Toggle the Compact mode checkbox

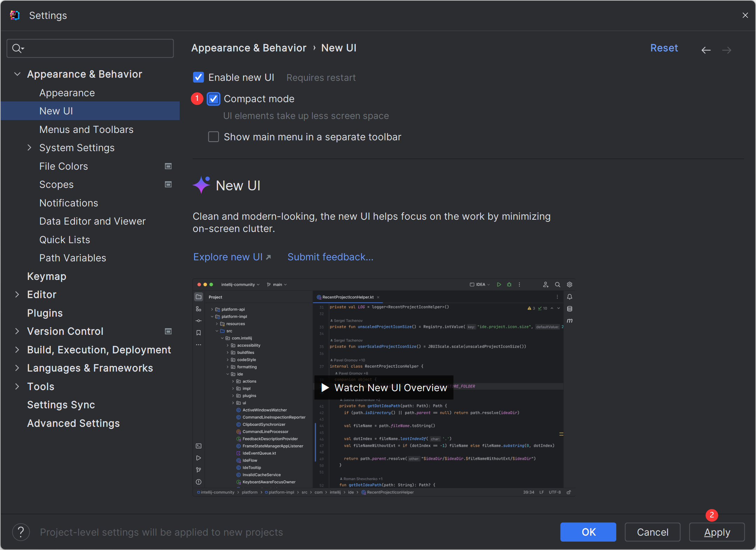[x=214, y=99]
